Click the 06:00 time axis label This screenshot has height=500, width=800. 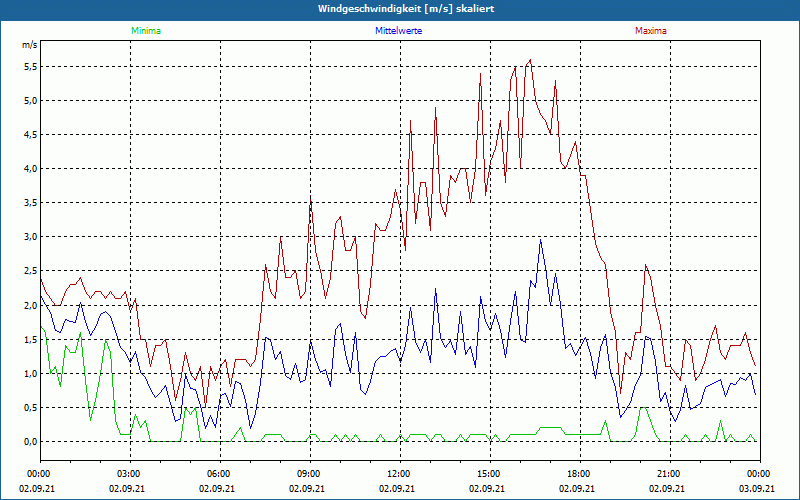[220, 474]
